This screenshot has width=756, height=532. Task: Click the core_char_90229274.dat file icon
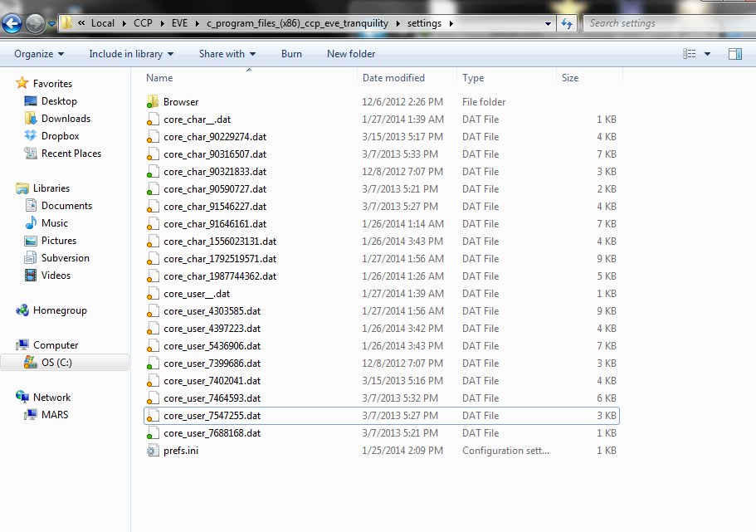tap(153, 136)
